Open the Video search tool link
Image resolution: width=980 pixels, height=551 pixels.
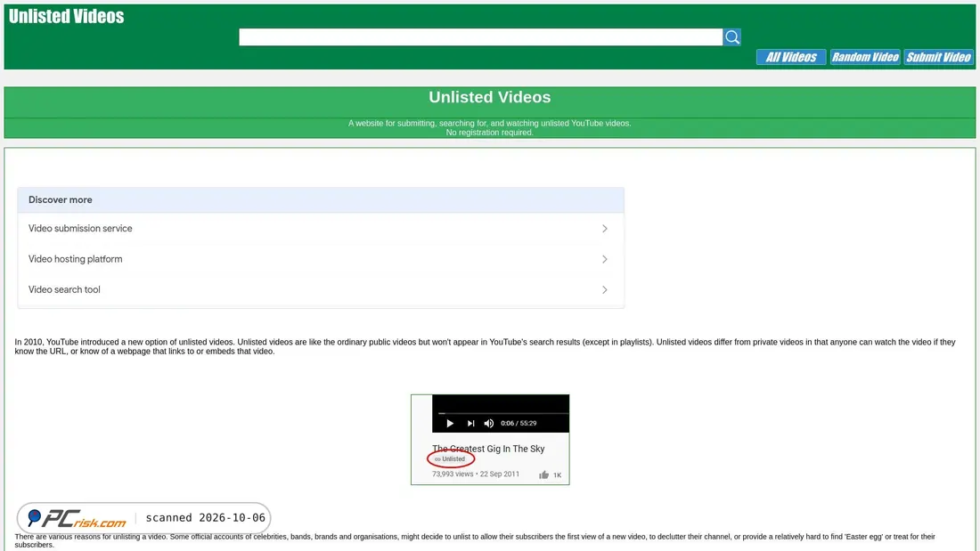[x=64, y=290]
